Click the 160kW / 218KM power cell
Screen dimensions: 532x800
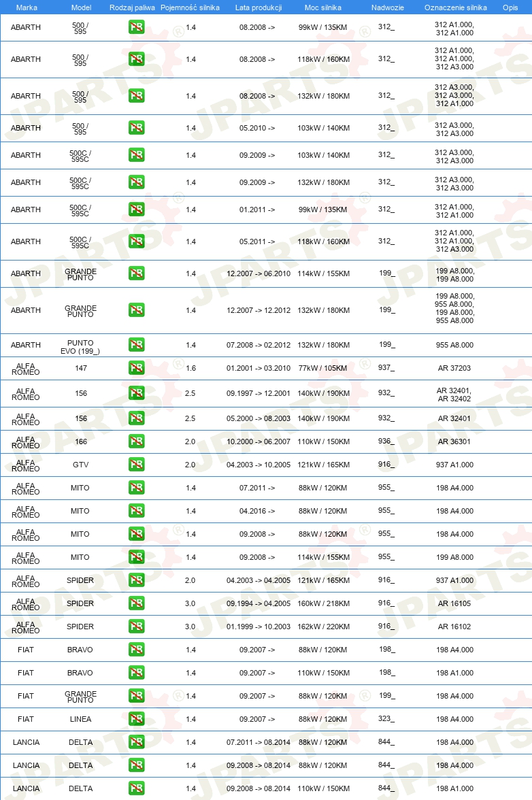[x=323, y=603]
